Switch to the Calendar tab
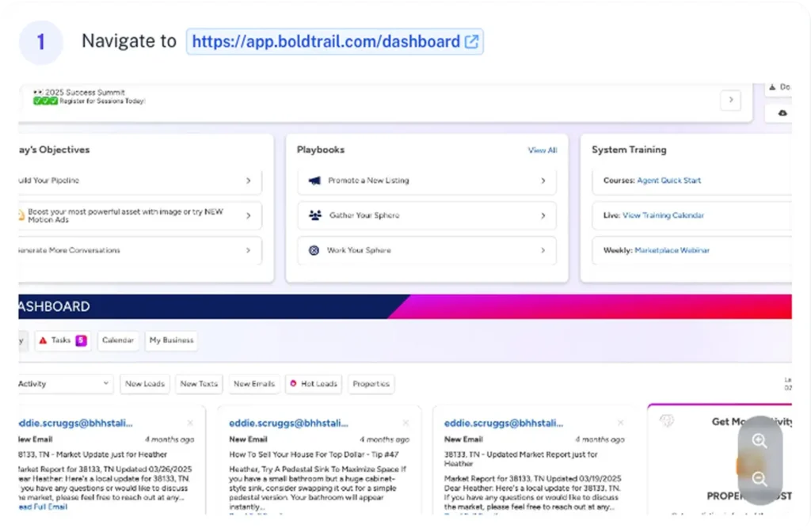Viewport: 811px width, 532px height. (117, 340)
